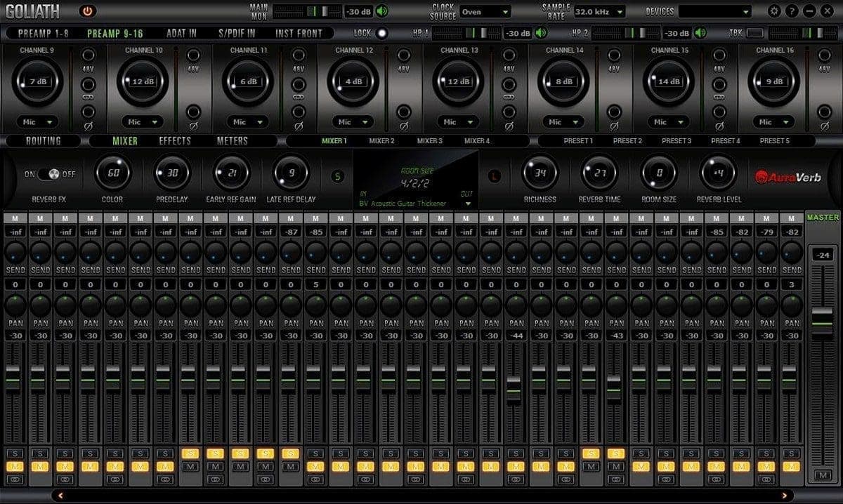843x504 pixels.
Task: Open the Clock Source dropdown showing Oven
Action: coord(485,12)
